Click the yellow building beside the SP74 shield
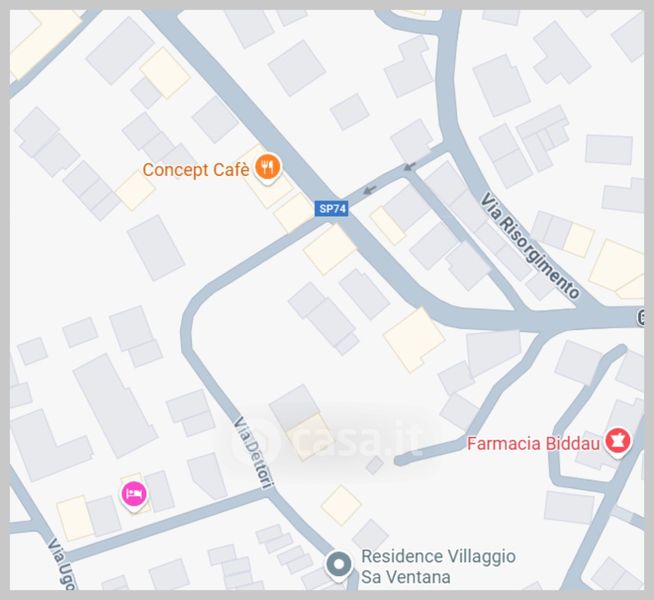 (x=294, y=213)
